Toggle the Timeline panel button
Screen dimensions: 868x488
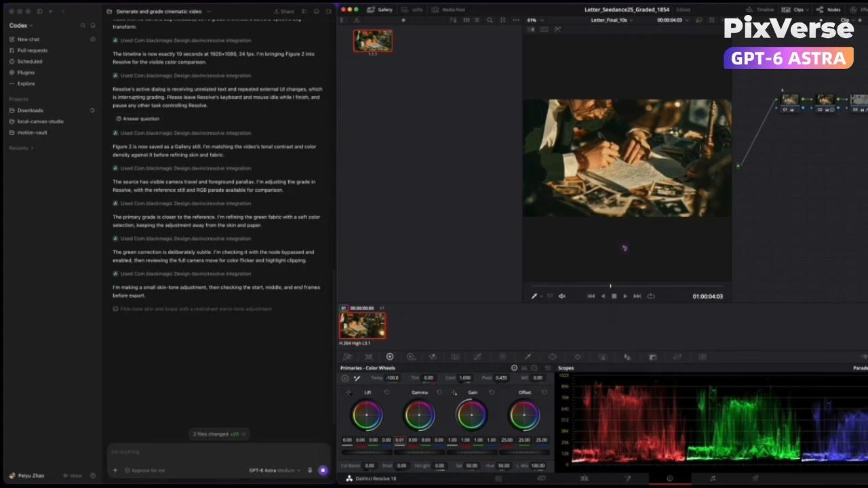tap(760, 9)
